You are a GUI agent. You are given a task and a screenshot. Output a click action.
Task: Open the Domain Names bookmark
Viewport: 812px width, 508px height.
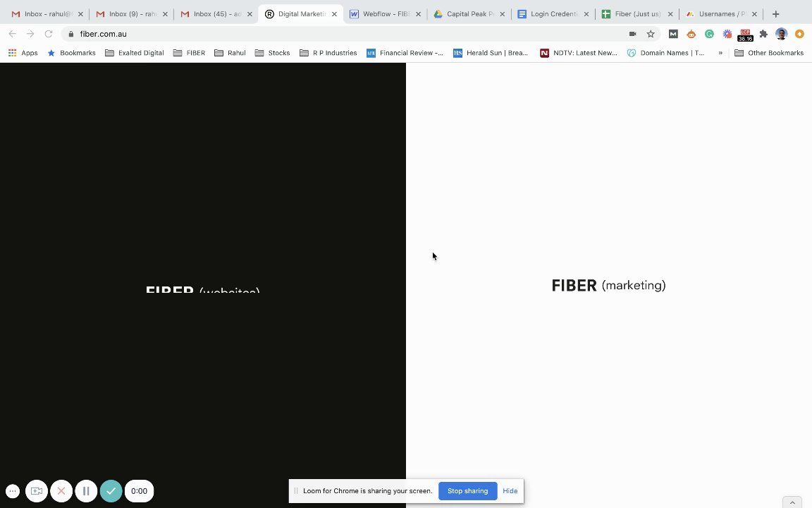click(665, 53)
